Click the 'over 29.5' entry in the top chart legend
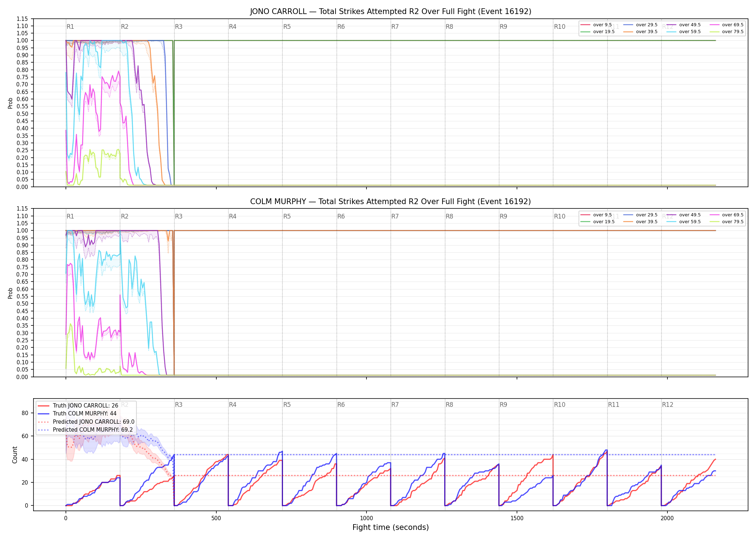This screenshot has height=540, width=756. tap(640, 25)
